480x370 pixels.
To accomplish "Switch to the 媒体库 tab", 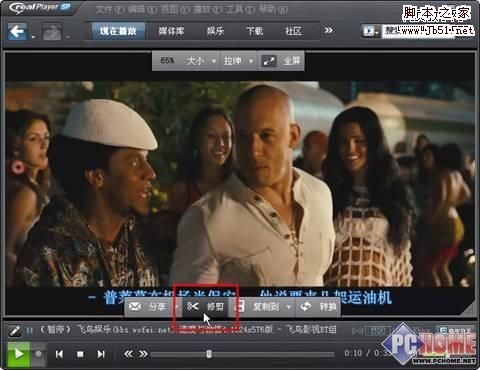I will tap(171, 31).
